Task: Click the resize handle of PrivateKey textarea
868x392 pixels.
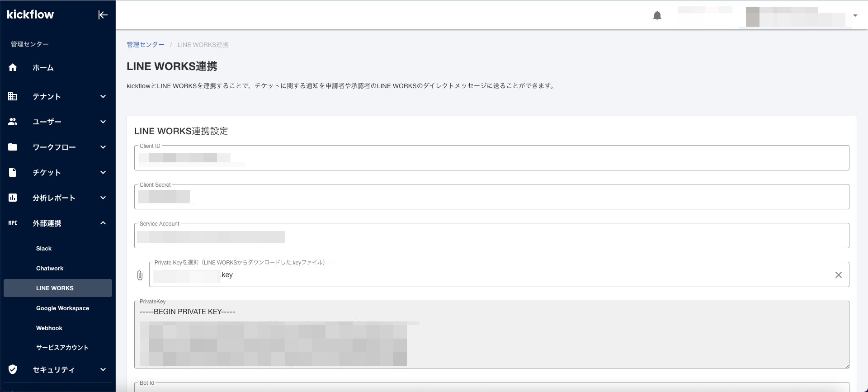Action: coord(847,366)
